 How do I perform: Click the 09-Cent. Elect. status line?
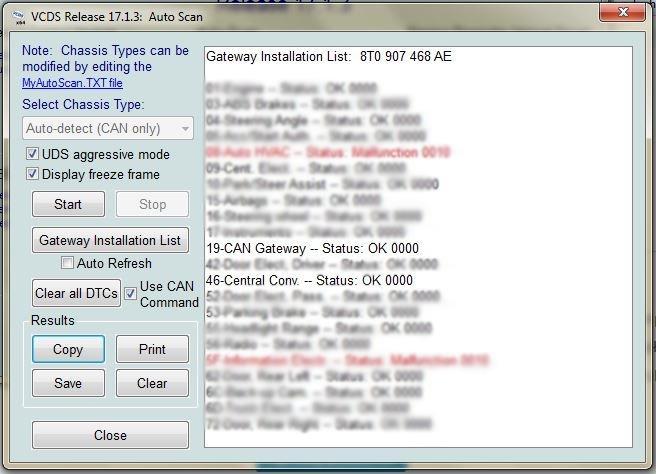coord(306,168)
